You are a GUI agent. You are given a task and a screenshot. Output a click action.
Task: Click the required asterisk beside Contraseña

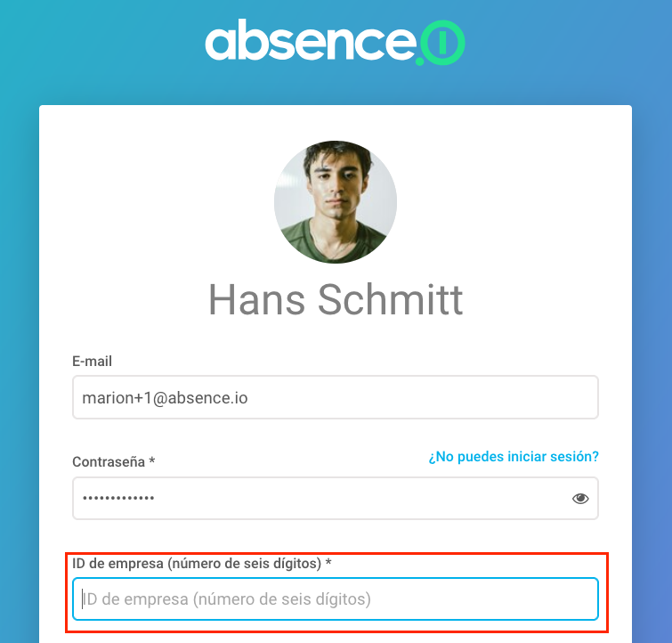151,460
